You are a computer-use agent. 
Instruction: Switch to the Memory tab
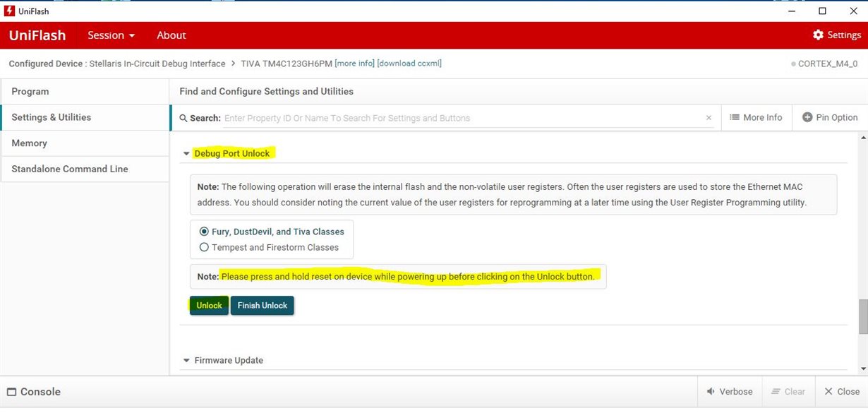point(85,143)
